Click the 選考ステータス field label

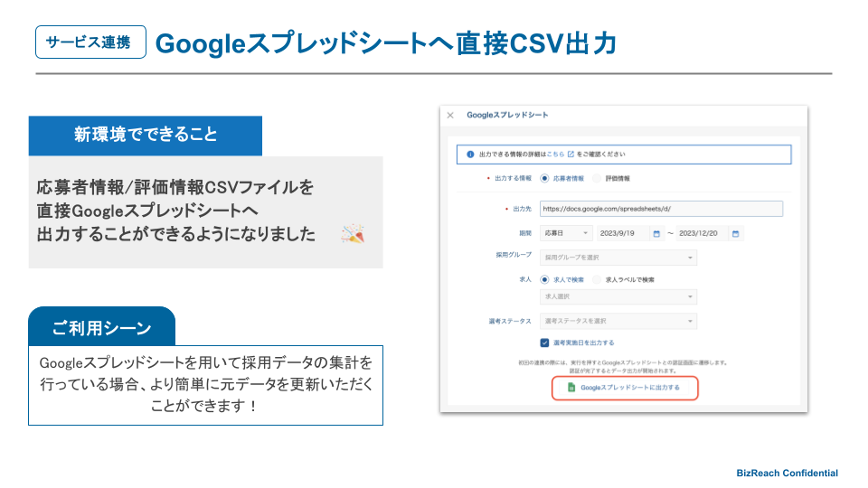(510, 321)
